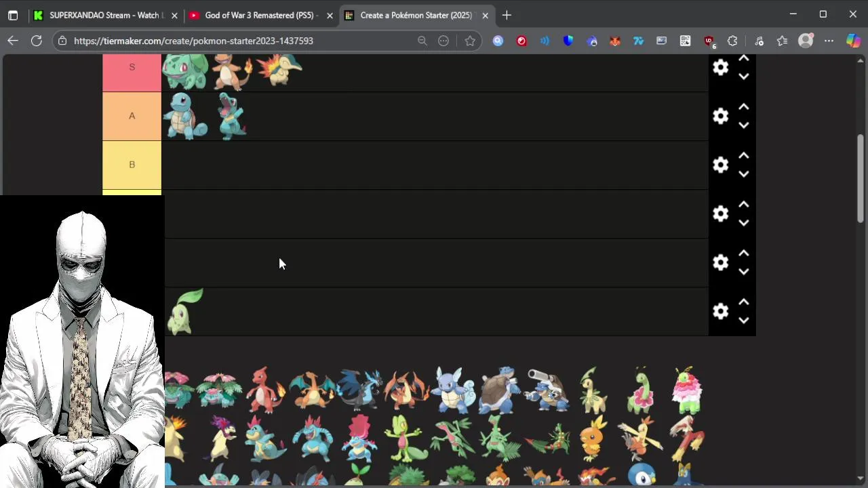Move the B tier row down
This screenshot has width=868, height=488.
[x=743, y=174]
